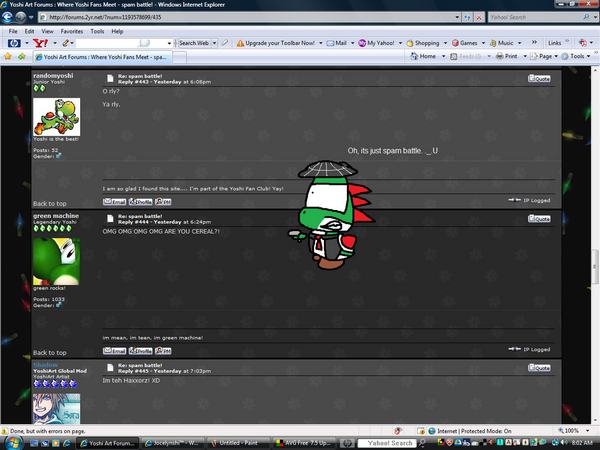Open Yahoo Music toolbar button
This screenshot has height=450, width=600.
[x=501, y=43]
